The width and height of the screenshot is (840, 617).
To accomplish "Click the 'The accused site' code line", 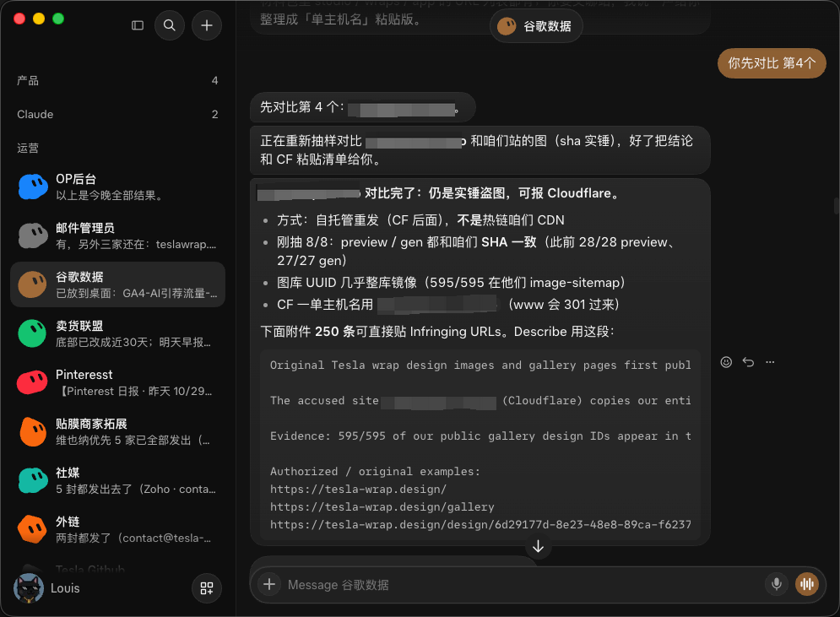I will pyautogui.click(x=480, y=401).
